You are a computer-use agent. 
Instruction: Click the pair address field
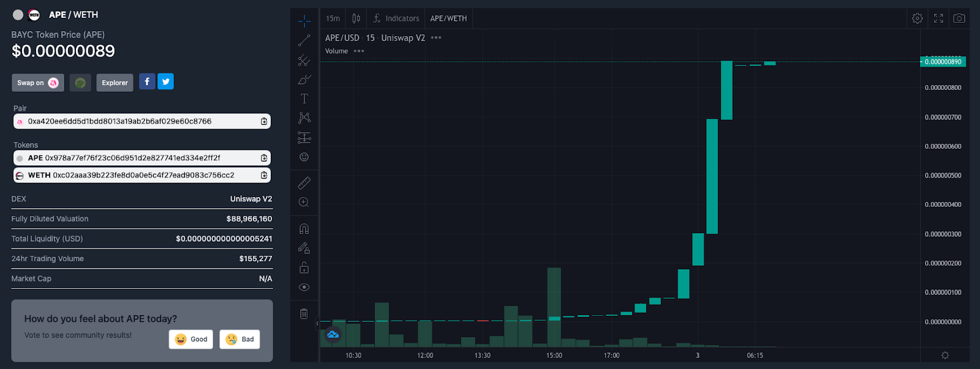(142, 121)
